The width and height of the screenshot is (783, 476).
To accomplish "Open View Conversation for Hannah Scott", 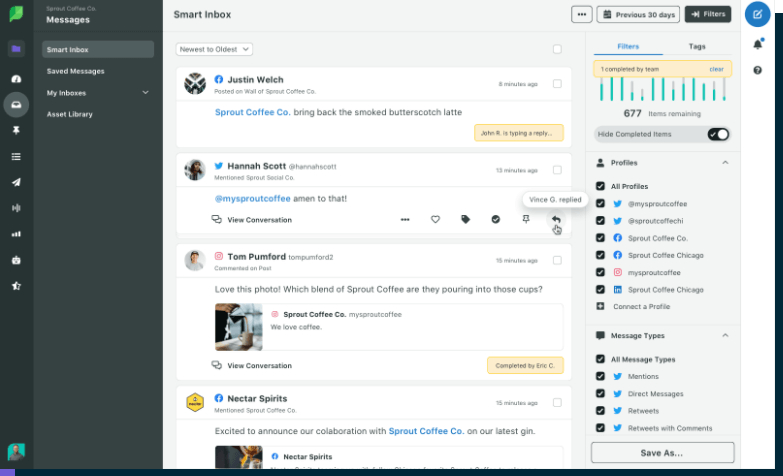I will (252, 220).
